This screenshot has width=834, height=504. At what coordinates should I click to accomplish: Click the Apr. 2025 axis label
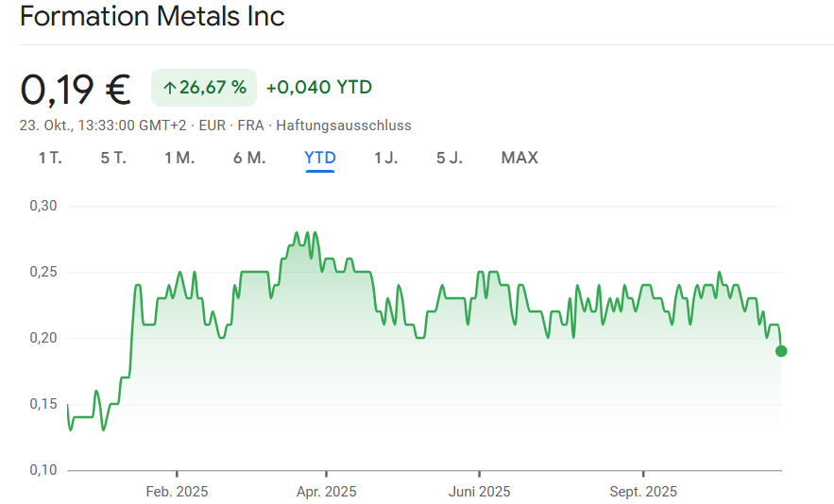(326, 492)
